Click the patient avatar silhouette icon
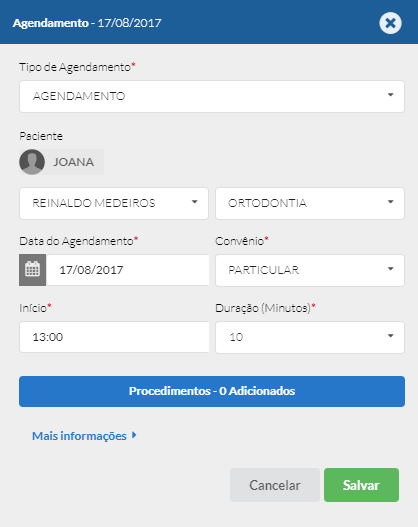Viewport: 418px width, 527px height. click(x=32, y=162)
